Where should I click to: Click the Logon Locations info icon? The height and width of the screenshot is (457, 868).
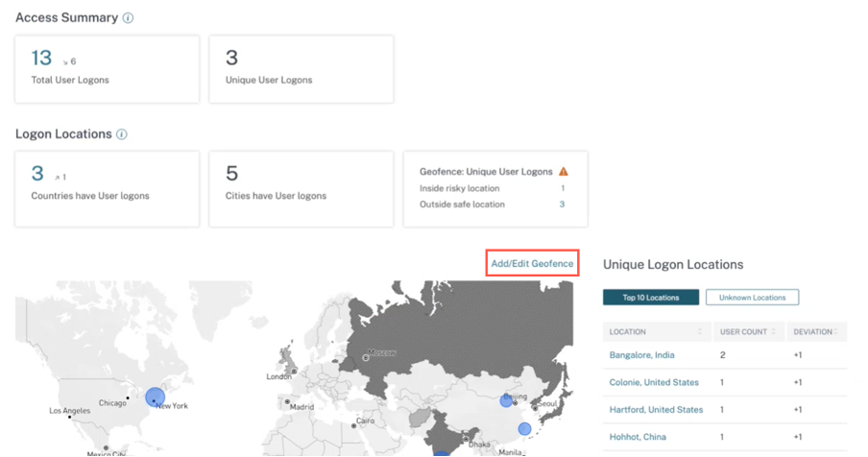pos(122,134)
